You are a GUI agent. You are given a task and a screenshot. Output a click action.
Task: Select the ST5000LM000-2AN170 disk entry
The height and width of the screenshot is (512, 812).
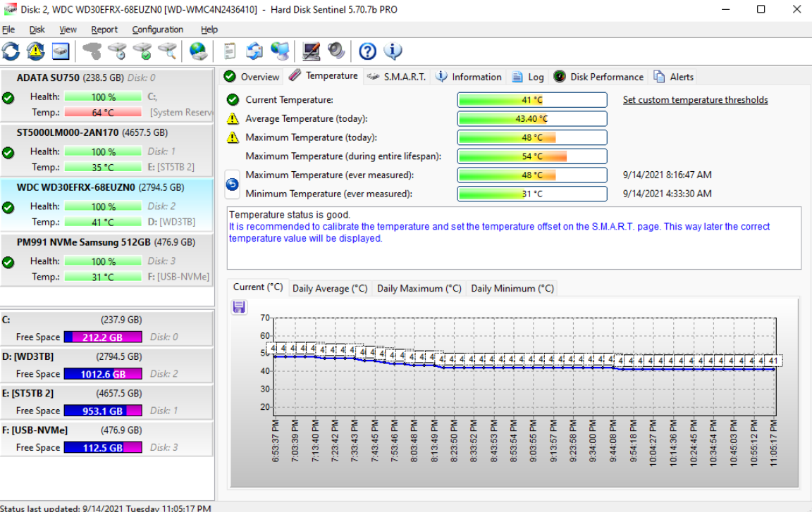tap(106, 151)
